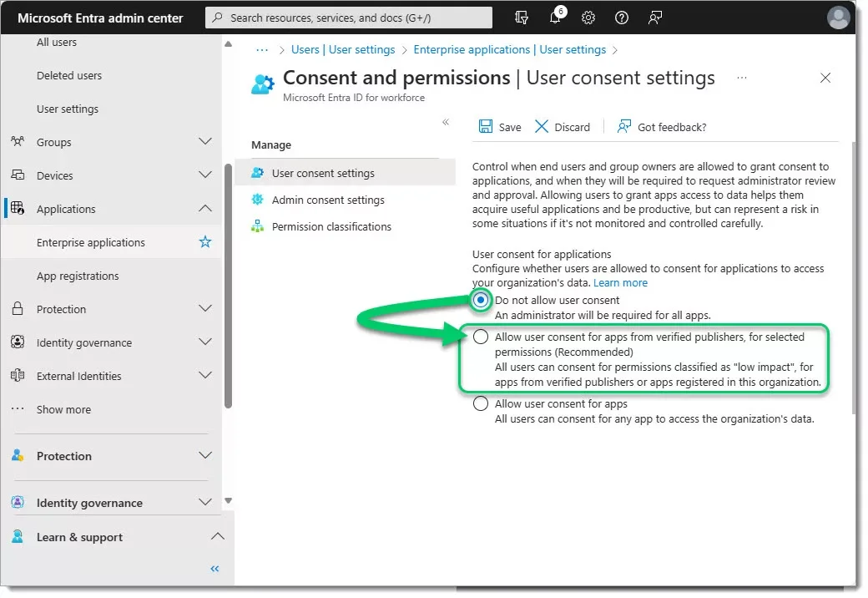Open the settings gear icon
Image resolution: width=868 pixels, height=598 pixels.
(x=588, y=18)
